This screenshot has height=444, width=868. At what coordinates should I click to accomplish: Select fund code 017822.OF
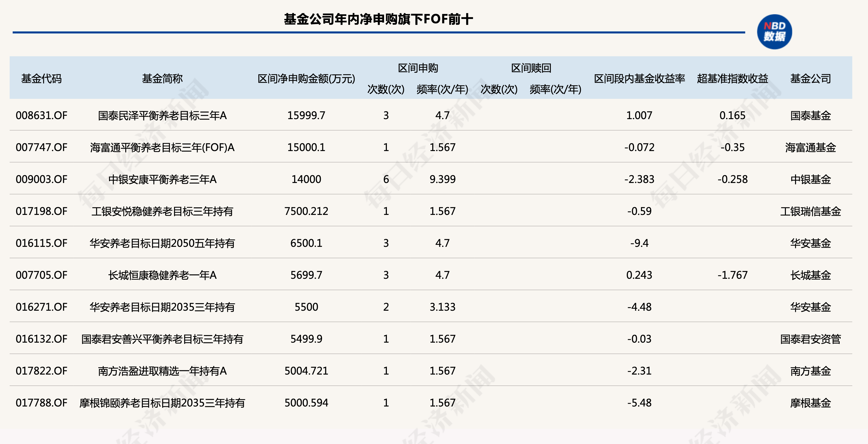tap(42, 371)
